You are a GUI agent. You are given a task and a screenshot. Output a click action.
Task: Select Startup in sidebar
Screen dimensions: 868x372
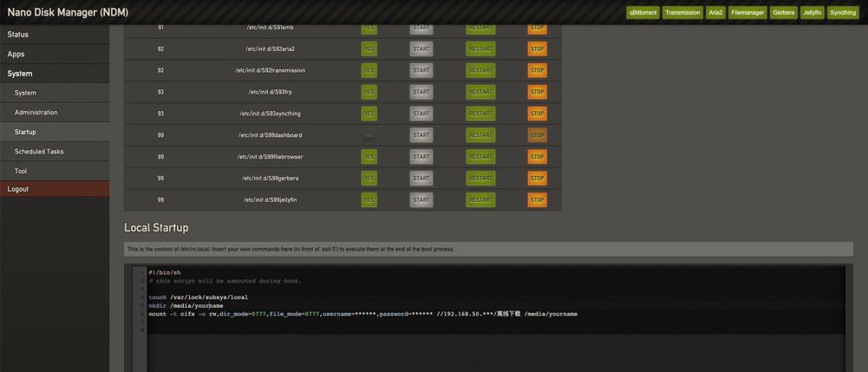[x=55, y=133]
